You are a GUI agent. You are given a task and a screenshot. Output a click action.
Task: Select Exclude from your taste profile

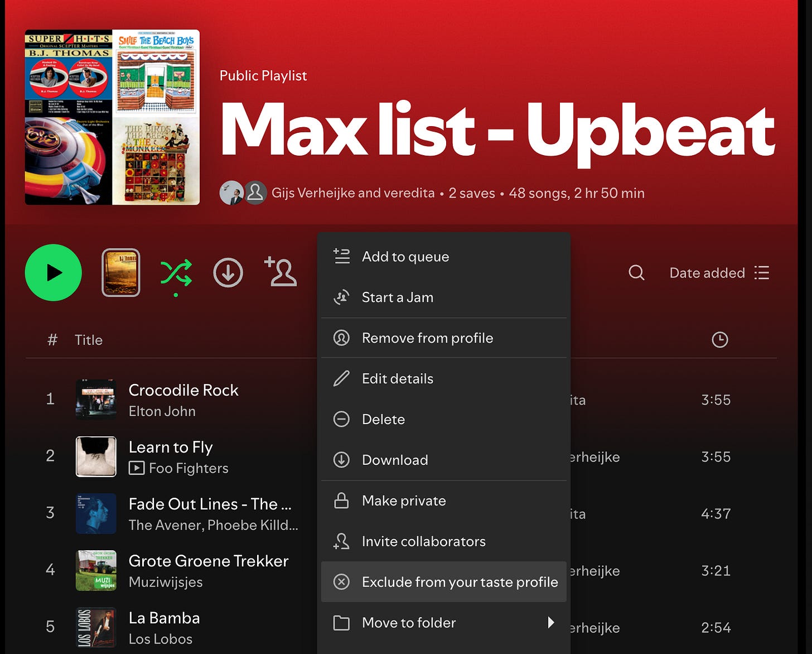(x=444, y=582)
